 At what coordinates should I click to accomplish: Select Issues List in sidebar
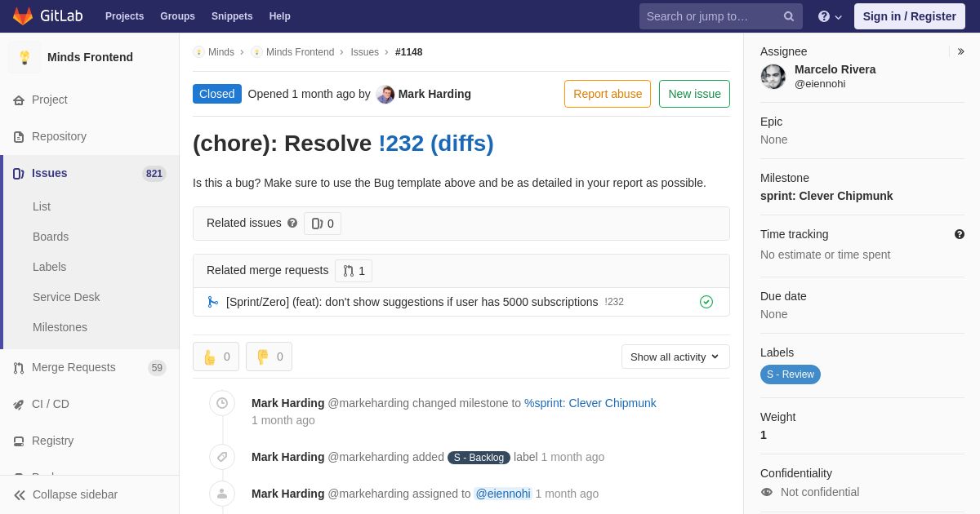42,206
